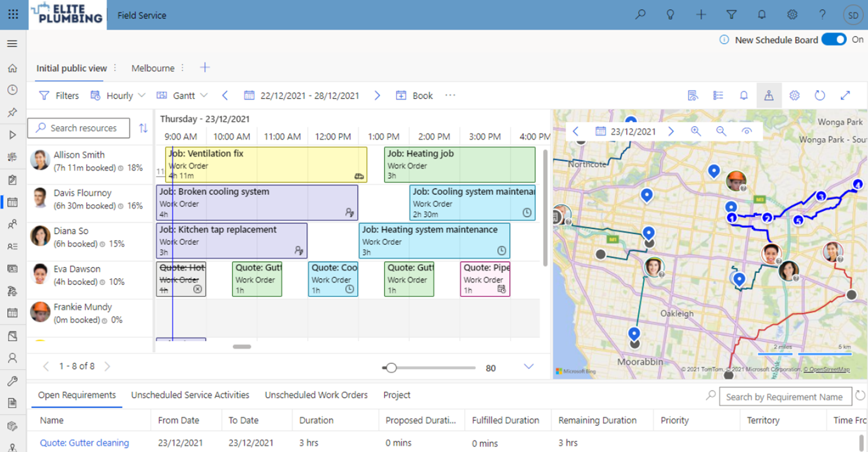Collapse the zoom panel chevron next to 80

click(x=528, y=367)
